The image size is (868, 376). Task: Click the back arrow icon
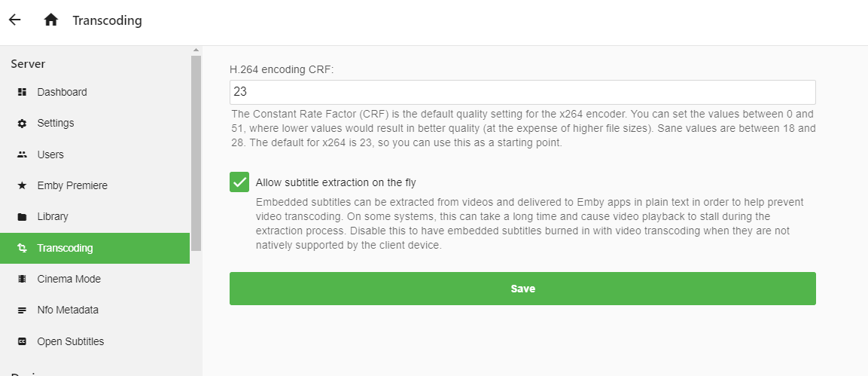pyautogui.click(x=15, y=20)
